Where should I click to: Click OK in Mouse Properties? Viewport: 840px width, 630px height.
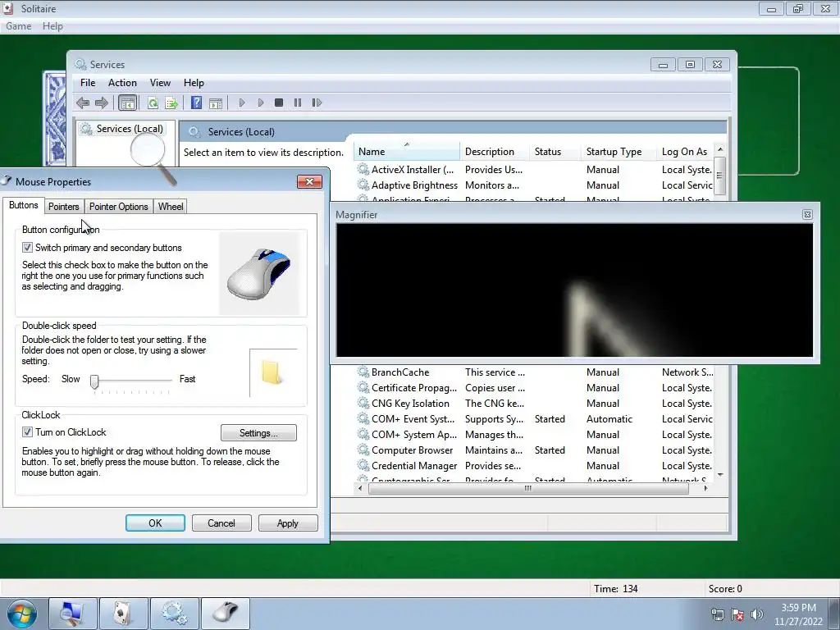point(155,523)
